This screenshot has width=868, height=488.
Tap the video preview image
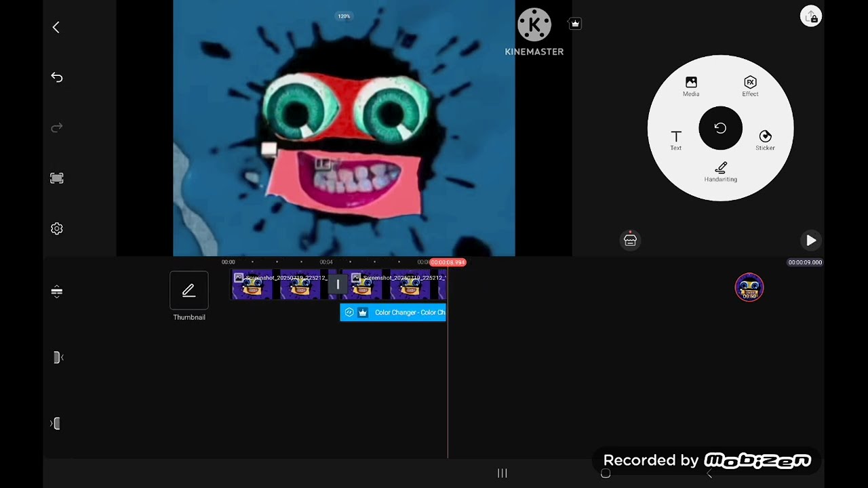[344, 128]
